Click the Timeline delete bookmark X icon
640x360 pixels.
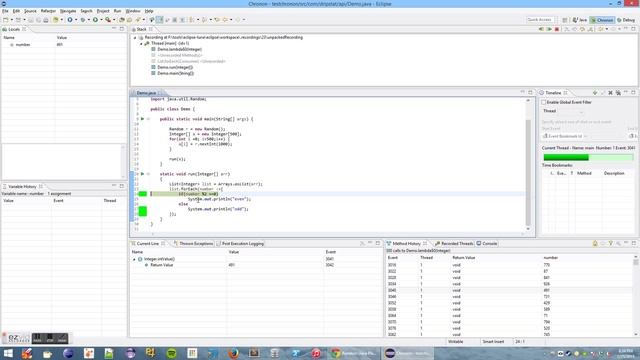pos(610,93)
